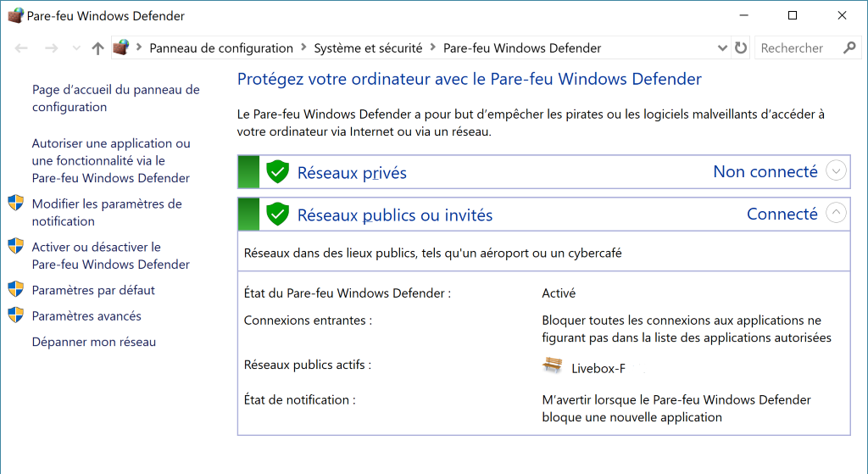Viewport: 868px width, 474px height.
Task: Click the Non connecté status text
Action: 765,171
